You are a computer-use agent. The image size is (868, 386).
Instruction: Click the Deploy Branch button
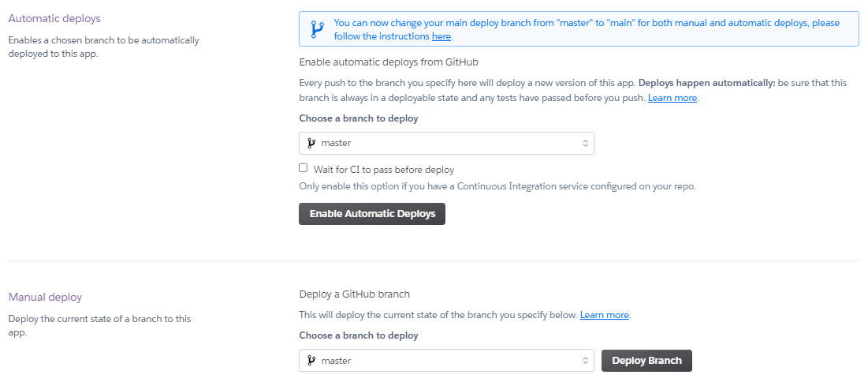coord(646,361)
